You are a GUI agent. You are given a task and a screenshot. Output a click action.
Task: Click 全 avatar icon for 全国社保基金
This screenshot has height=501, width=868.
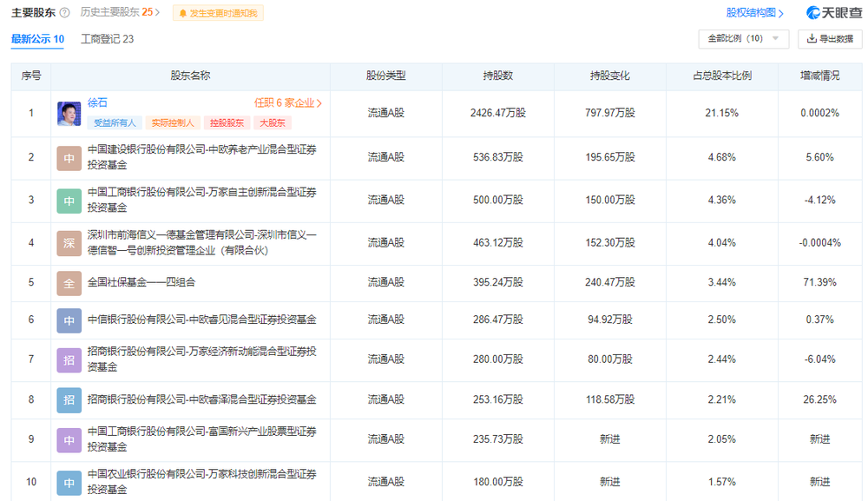[69, 283]
